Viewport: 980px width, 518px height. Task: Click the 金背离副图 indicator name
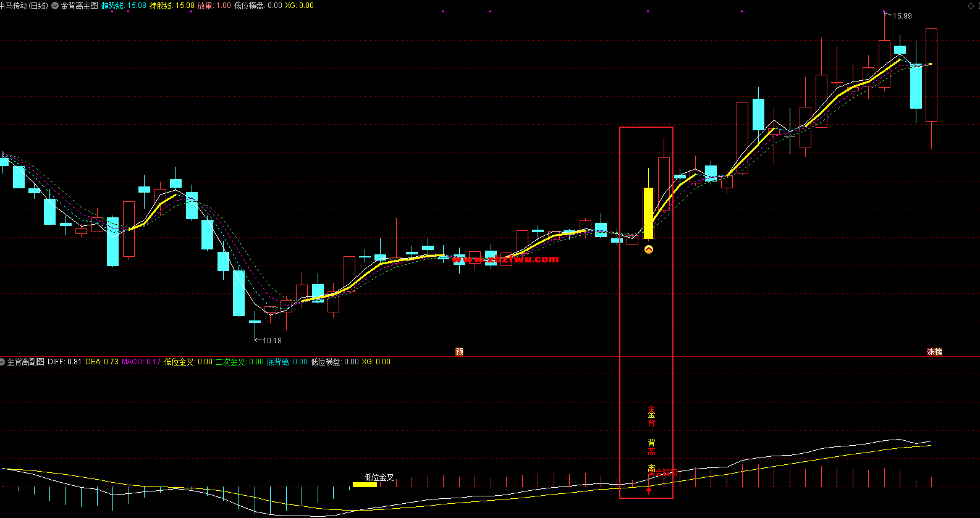(25, 362)
